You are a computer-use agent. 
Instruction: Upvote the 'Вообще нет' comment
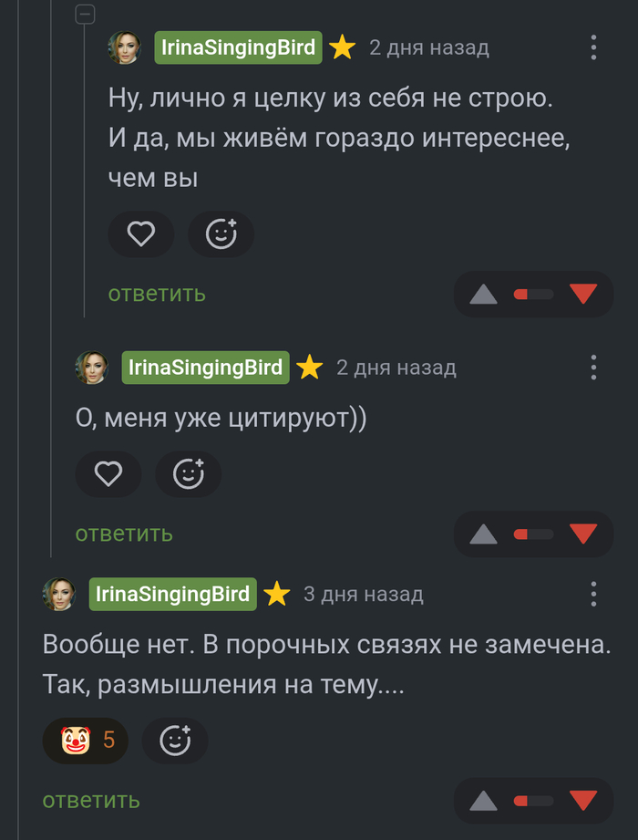[x=483, y=802]
